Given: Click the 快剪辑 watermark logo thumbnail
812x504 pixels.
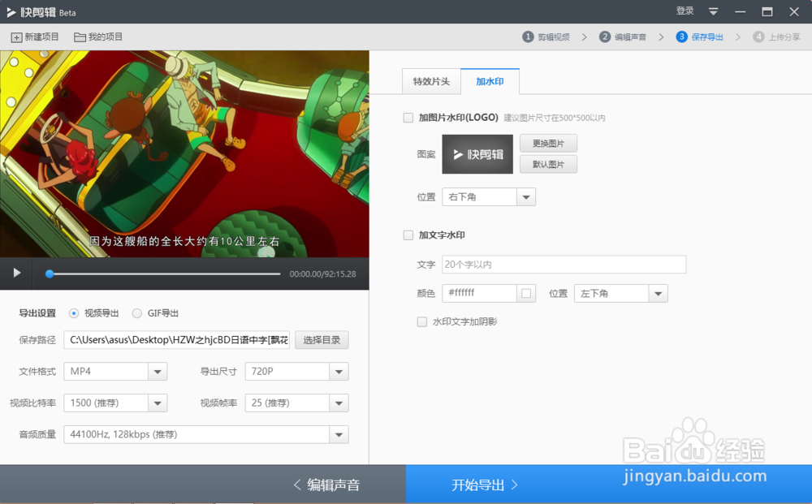Looking at the screenshot, I should tap(477, 154).
